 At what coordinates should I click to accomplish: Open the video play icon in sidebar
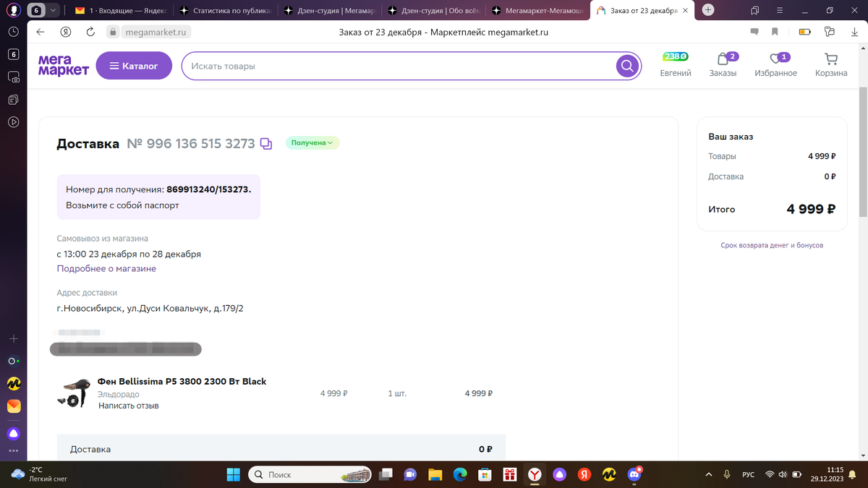(x=14, y=121)
